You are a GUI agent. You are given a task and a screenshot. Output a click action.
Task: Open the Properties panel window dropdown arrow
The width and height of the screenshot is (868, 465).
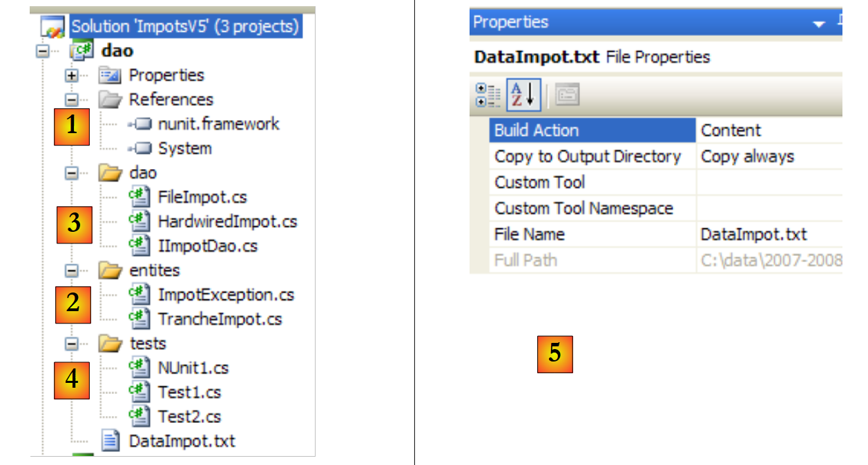pos(819,24)
